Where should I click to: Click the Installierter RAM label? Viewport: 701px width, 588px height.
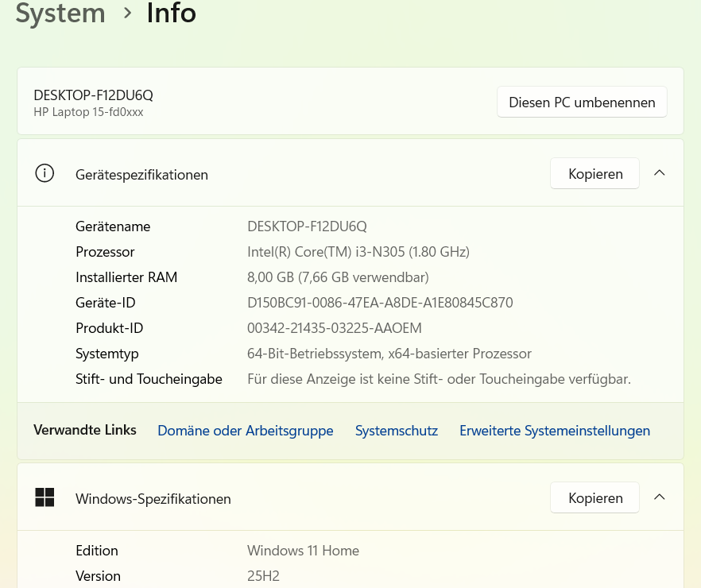[126, 277]
